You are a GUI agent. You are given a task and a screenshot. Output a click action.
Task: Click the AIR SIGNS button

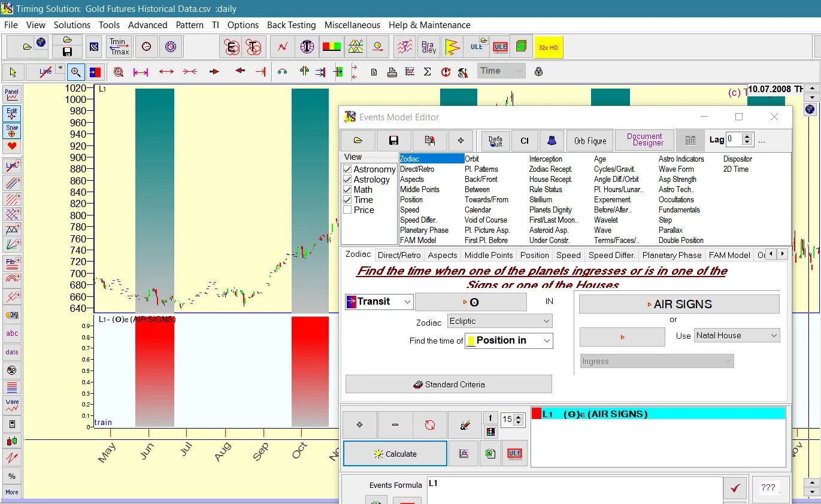679,304
